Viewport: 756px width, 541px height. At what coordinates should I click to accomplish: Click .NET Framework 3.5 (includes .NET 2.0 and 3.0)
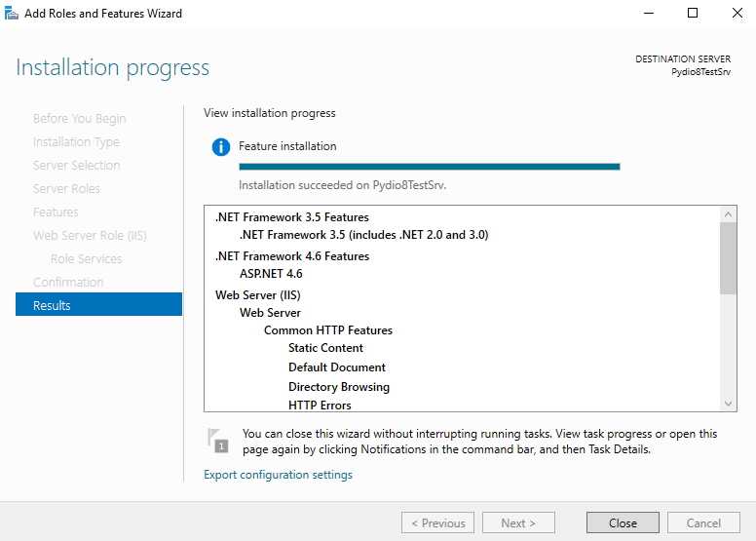tap(364, 235)
